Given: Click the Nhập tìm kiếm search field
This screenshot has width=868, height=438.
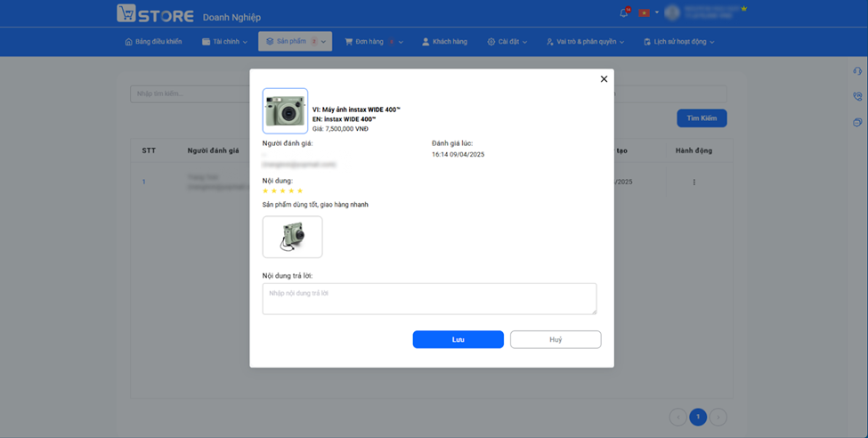Looking at the screenshot, I should coord(190,93).
